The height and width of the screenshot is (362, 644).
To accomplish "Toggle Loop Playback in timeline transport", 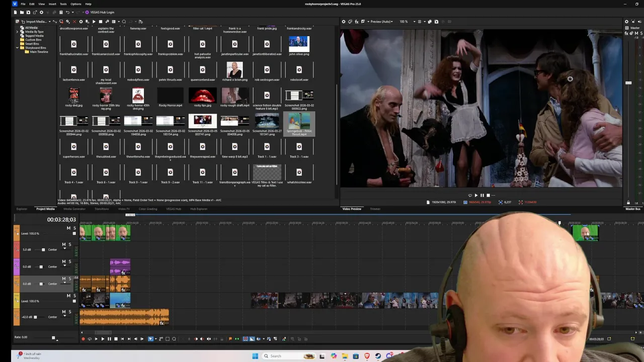I will (x=90, y=339).
